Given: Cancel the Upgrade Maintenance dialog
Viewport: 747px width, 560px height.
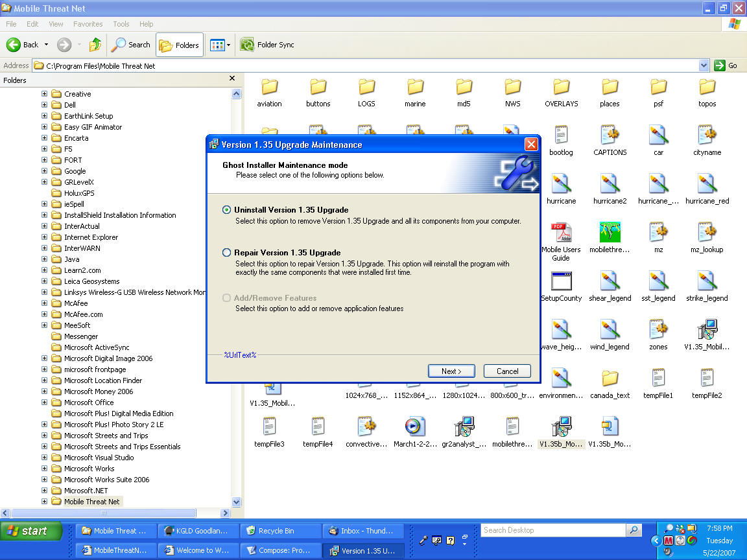Looking at the screenshot, I should coord(507,371).
